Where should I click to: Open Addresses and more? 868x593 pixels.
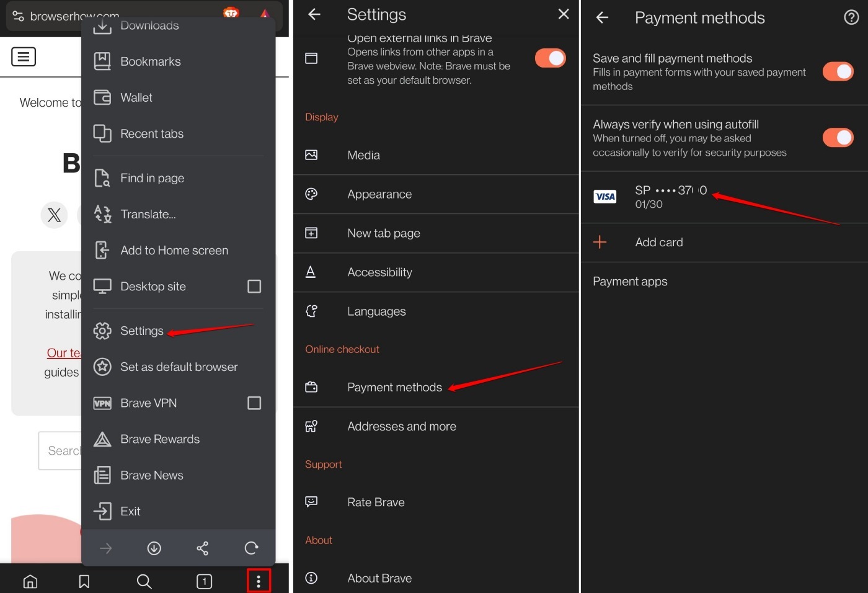click(x=436, y=427)
